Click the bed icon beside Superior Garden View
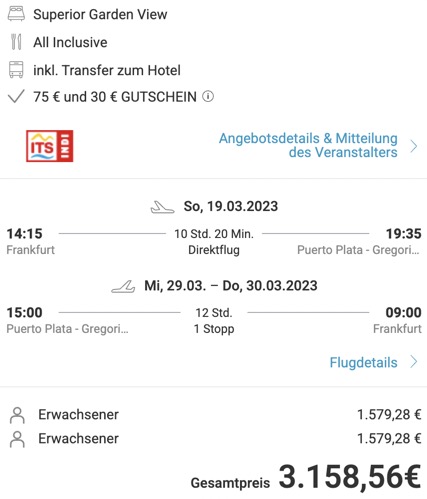427x499 pixels. click(16, 14)
